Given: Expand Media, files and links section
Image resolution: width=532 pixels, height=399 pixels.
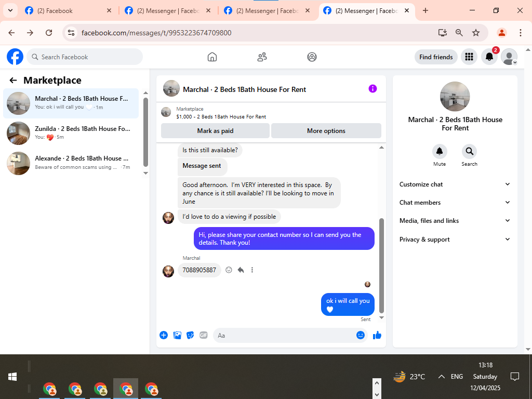Looking at the screenshot, I should (455, 221).
